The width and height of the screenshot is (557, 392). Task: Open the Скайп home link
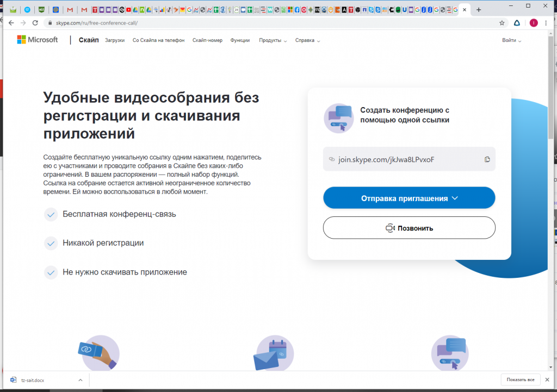tap(89, 40)
